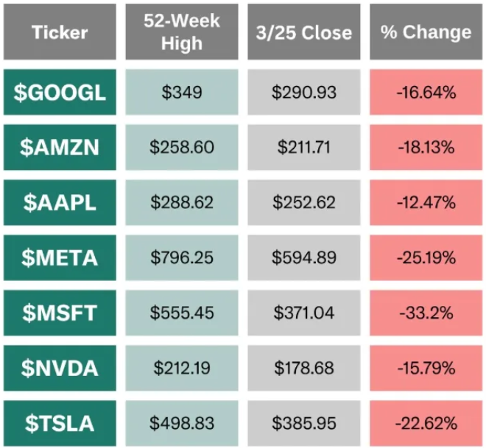
Task: Click the 3/25 Close column header
Action: [x=304, y=32]
